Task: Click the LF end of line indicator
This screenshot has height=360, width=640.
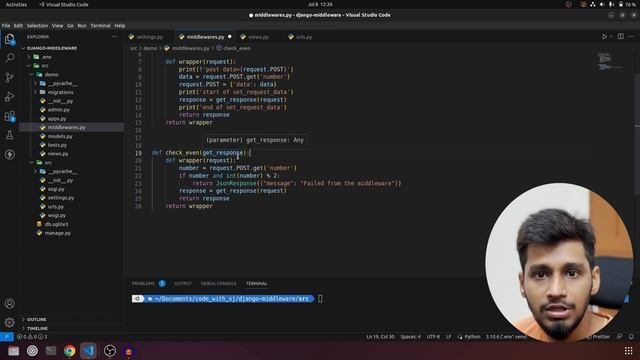Action: pos(448,337)
